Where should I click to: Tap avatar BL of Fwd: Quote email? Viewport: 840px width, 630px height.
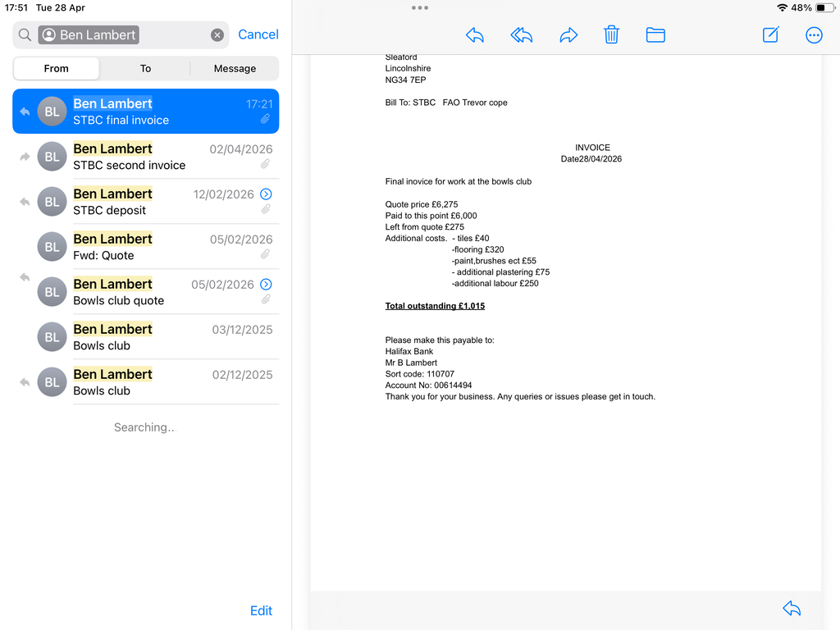click(52, 246)
